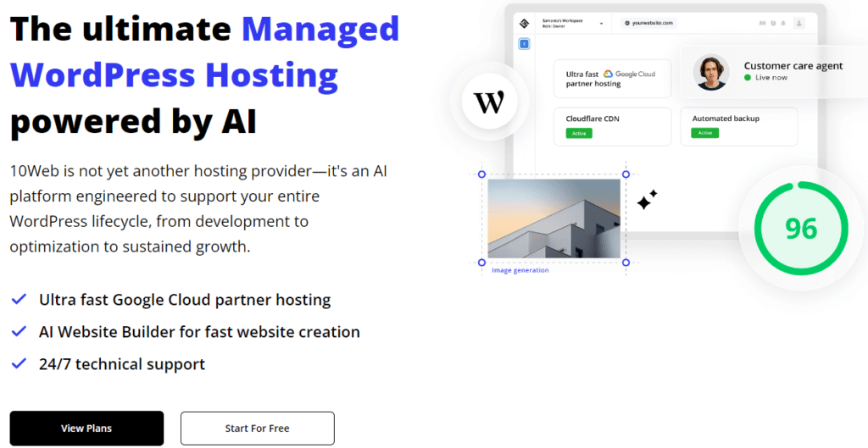Click the building image thumbnail
The height and width of the screenshot is (448, 868).
[554, 218]
